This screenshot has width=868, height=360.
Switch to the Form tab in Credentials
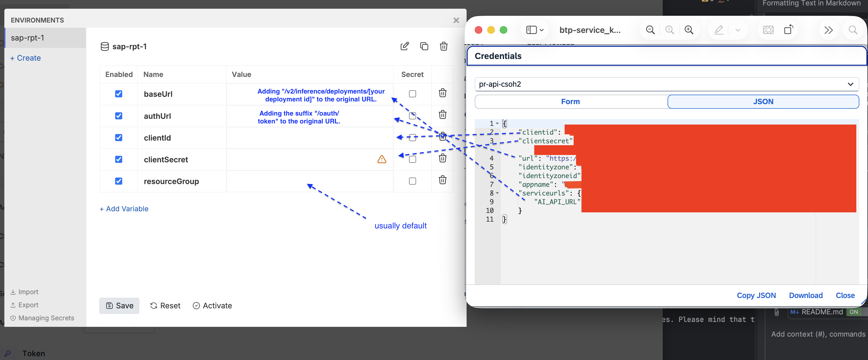[x=571, y=101]
